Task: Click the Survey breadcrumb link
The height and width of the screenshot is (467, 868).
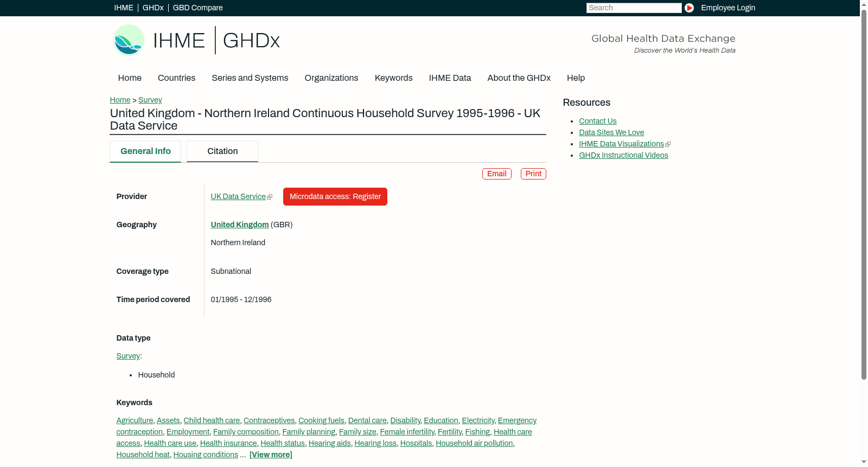Action: tap(150, 100)
